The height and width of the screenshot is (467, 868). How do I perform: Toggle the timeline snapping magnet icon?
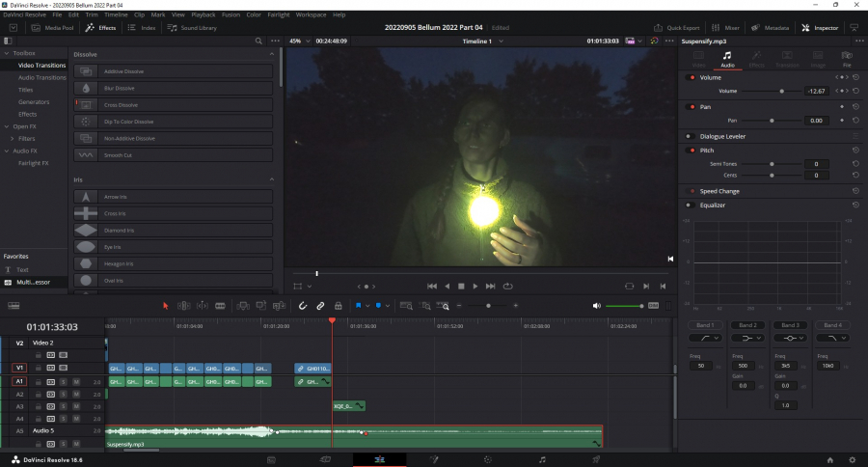click(x=303, y=306)
